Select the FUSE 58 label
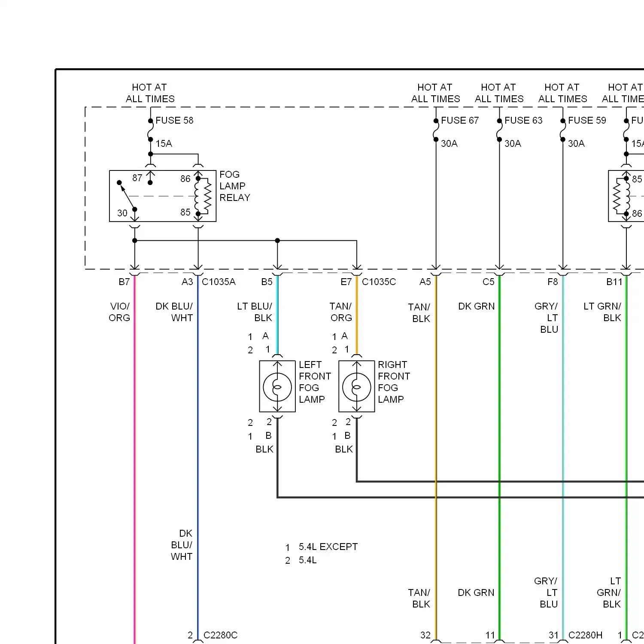This screenshot has width=644, height=644. click(174, 120)
